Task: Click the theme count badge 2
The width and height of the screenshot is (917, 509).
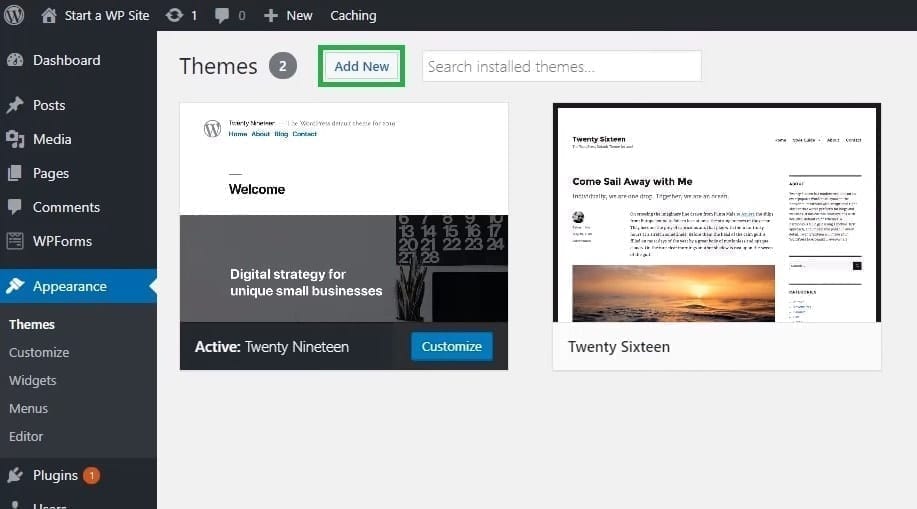Action: click(282, 66)
